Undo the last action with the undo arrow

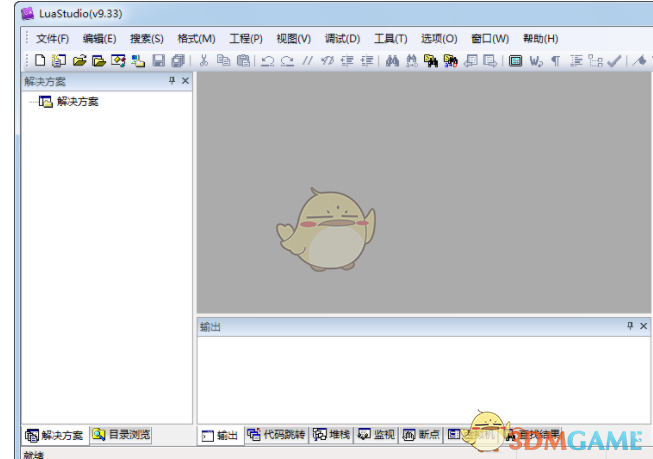coord(267,61)
